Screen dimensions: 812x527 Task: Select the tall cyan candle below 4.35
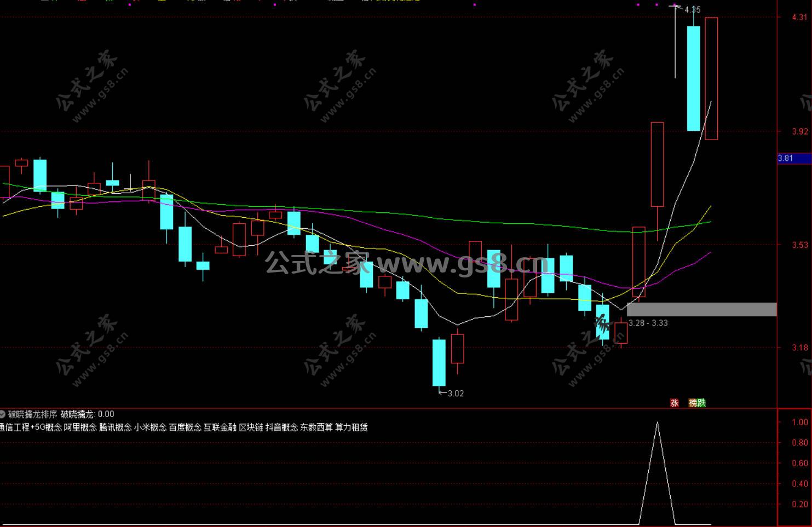pos(694,78)
